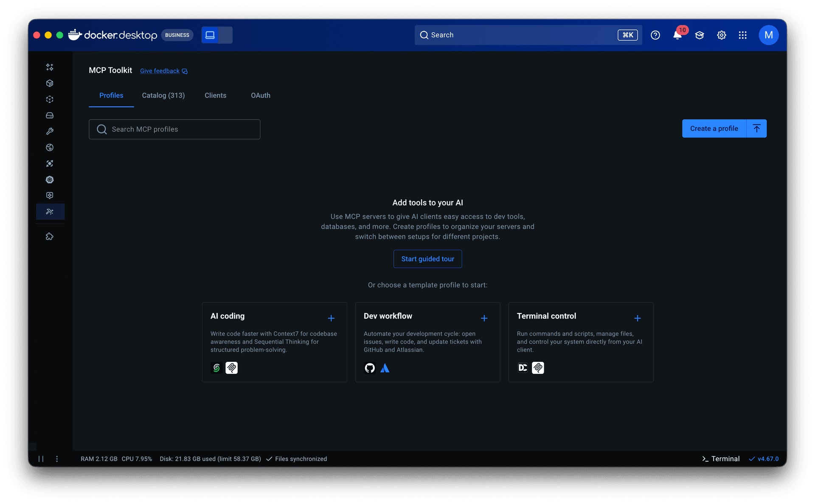Open the apps grid menu in header
Image resolution: width=815 pixels, height=504 pixels.
(742, 35)
